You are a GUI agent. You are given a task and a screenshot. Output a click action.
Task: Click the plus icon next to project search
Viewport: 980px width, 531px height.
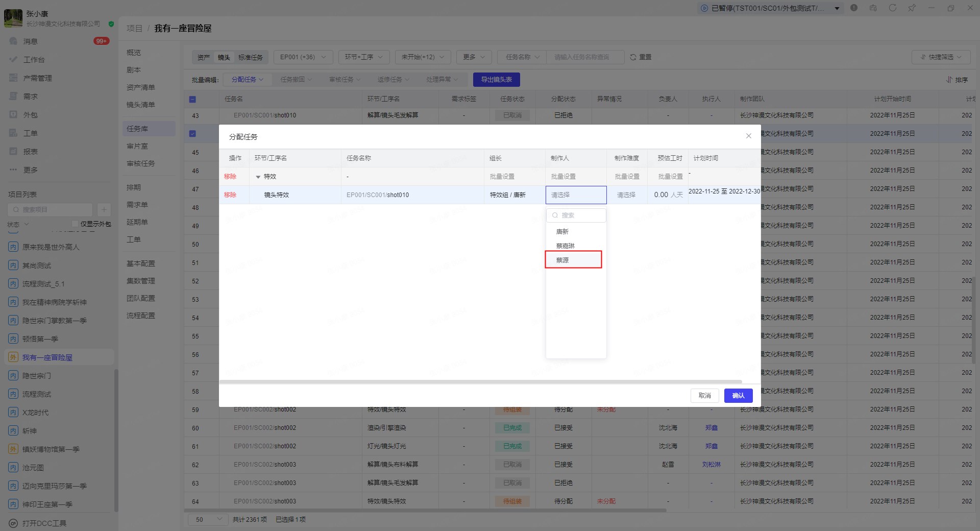pos(104,209)
